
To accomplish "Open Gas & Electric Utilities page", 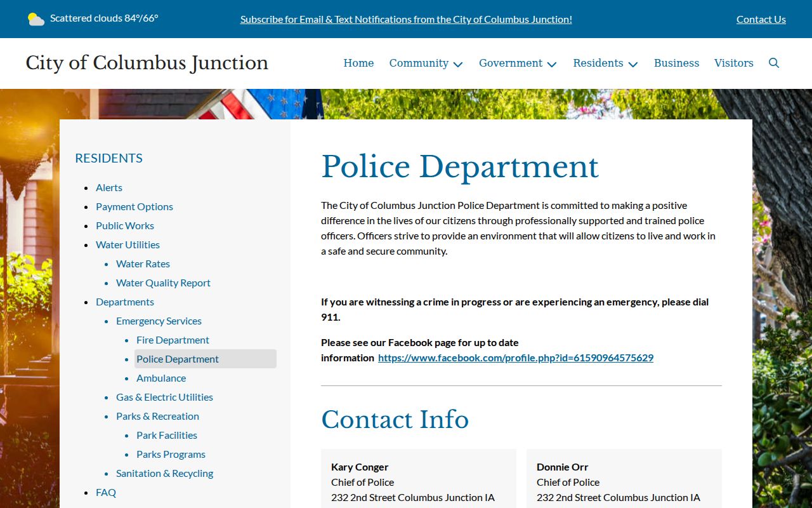I will [164, 397].
